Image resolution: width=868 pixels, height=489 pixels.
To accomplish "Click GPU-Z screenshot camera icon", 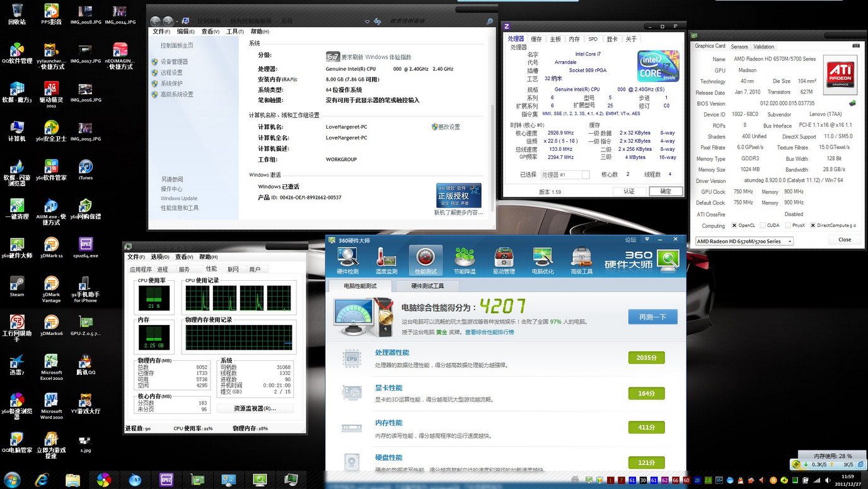I will pyautogui.click(x=856, y=46).
